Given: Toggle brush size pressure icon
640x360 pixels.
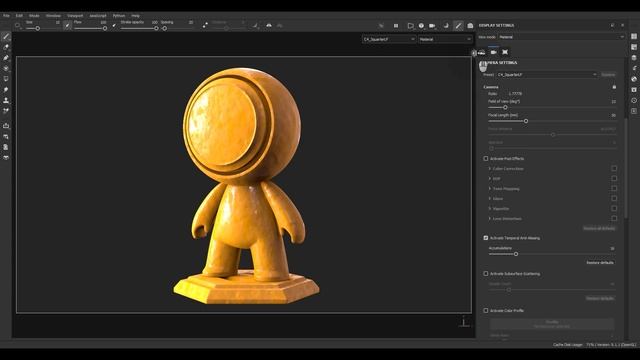Looking at the screenshot, I should (67, 25).
